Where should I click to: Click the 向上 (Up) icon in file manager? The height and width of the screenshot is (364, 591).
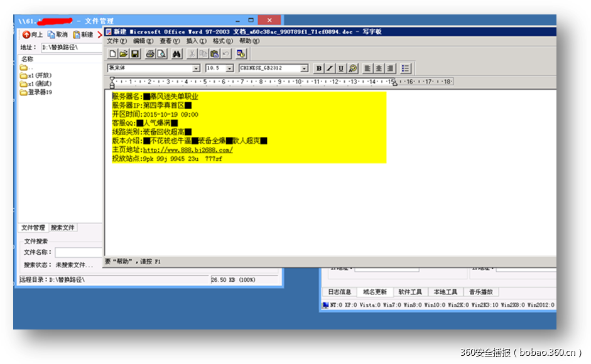[26, 36]
